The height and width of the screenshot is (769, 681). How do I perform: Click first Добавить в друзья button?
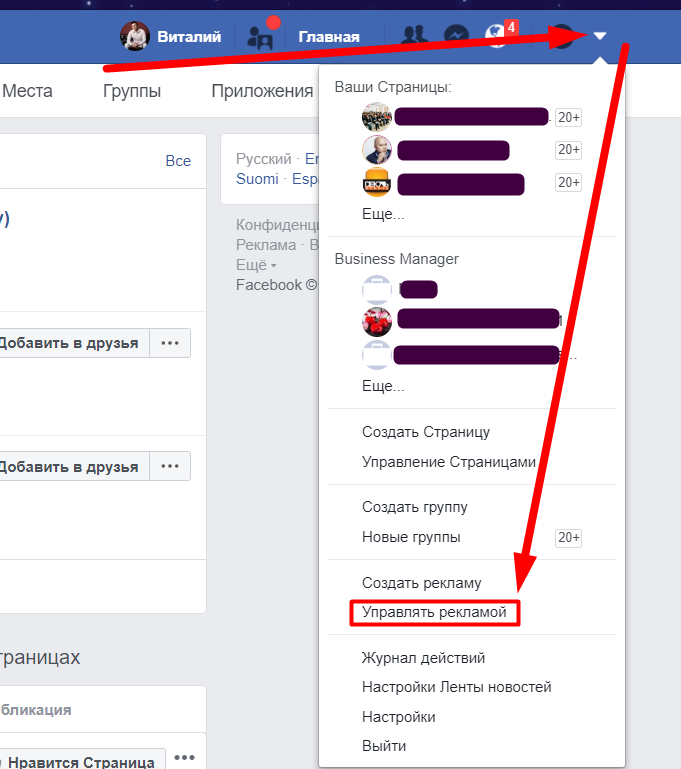[74, 343]
